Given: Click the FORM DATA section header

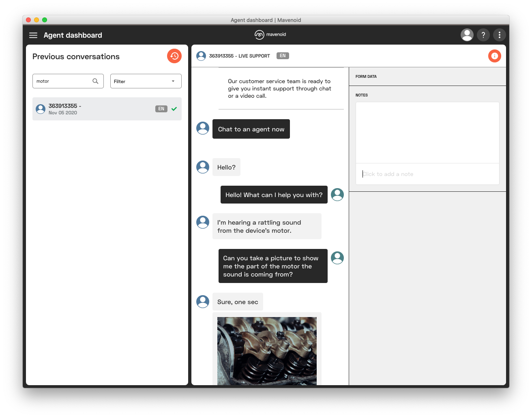Looking at the screenshot, I should [x=366, y=76].
